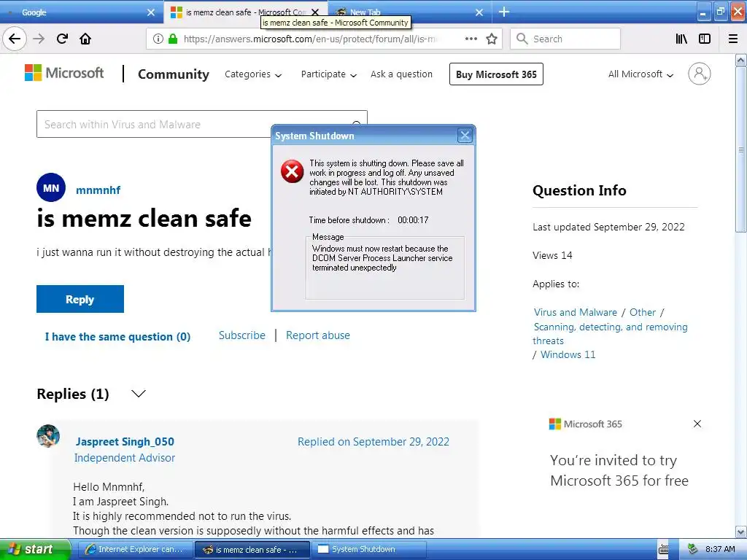747x560 pixels.
Task: Open the Windows 11 link
Action: point(568,354)
